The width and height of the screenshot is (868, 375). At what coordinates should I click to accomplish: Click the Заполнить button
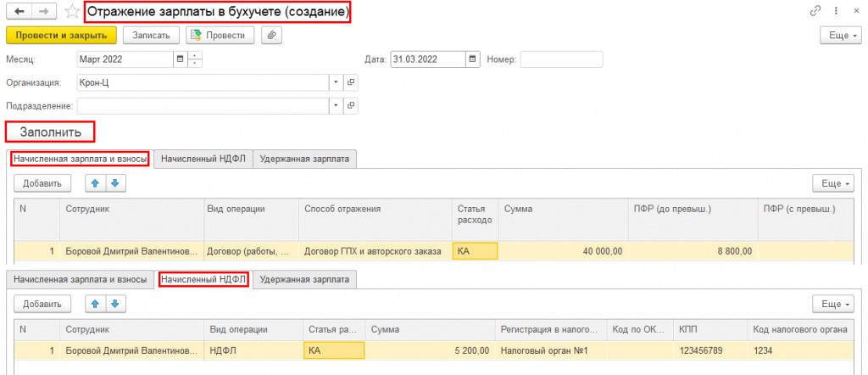pos(50,132)
